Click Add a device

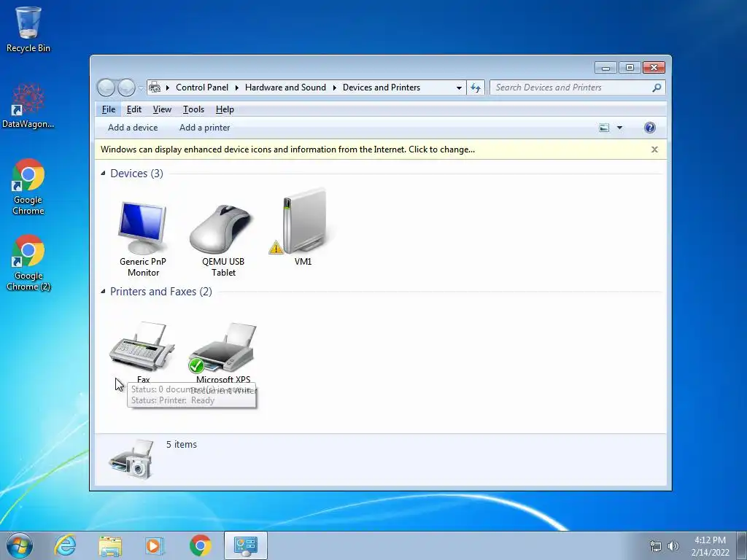[x=133, y=128]
